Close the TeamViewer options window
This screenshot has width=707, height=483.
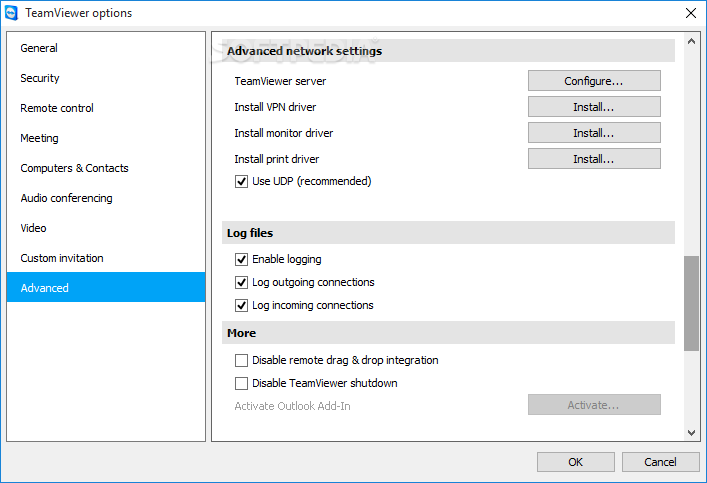click(x=690, y=13)
